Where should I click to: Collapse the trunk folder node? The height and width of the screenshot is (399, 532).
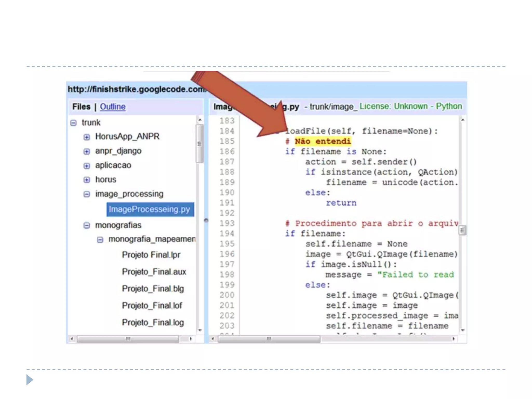74,123
